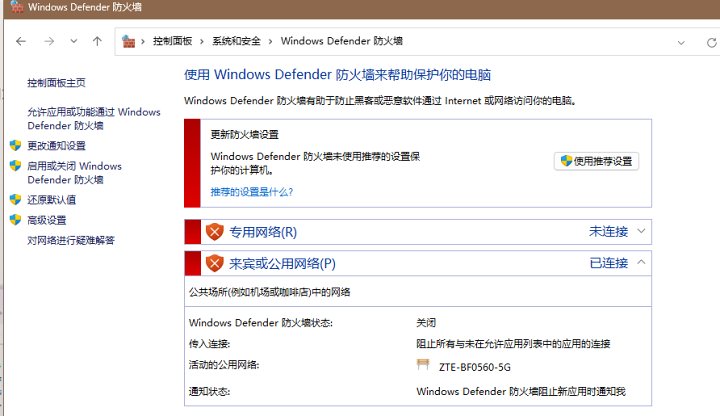Expand the 专用网络 section chevron
720x416 pixels.
[641, 232]
